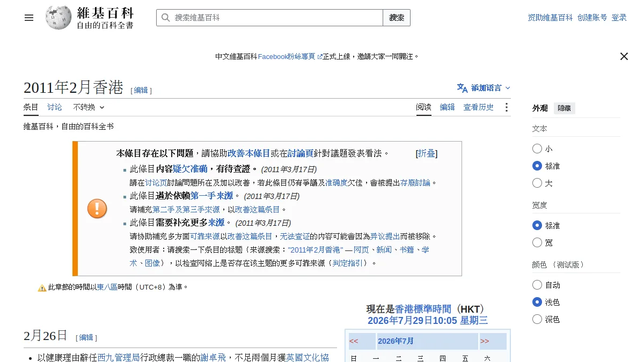
Task: Click the 书籍 source search link
Action: (406, 250)
